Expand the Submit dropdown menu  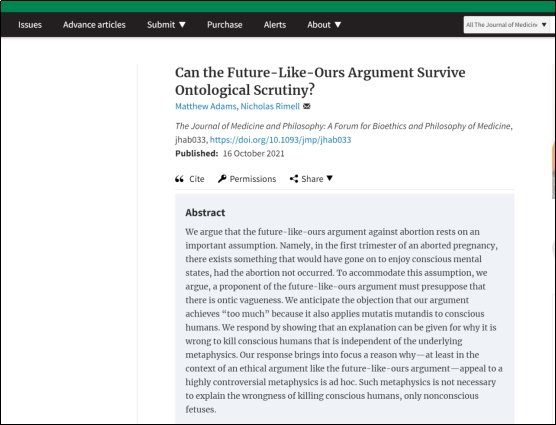166,25
